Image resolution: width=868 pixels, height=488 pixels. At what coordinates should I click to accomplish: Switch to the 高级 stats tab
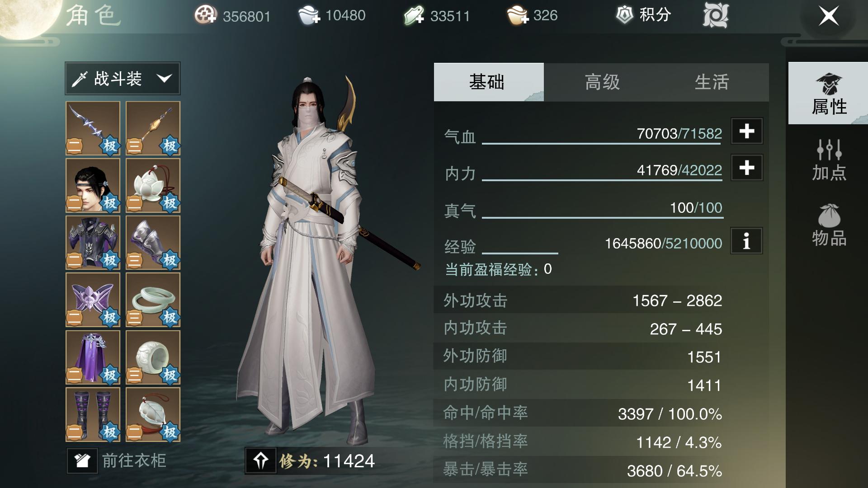(602, 82)
